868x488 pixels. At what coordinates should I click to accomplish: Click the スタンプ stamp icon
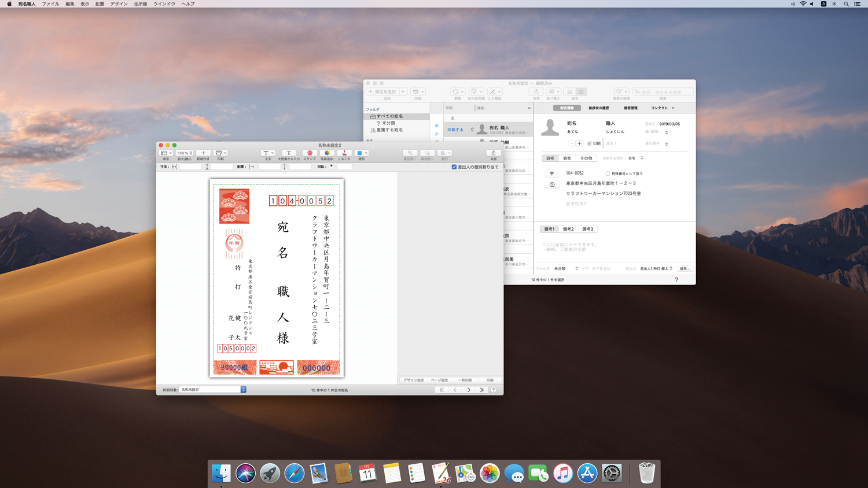tap(310, 153)
